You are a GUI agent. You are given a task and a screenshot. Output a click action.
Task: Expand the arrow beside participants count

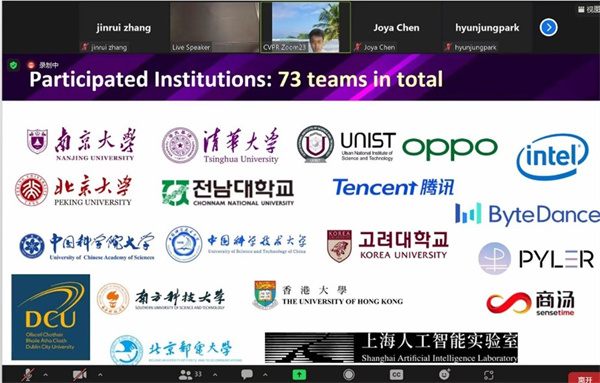215,375
